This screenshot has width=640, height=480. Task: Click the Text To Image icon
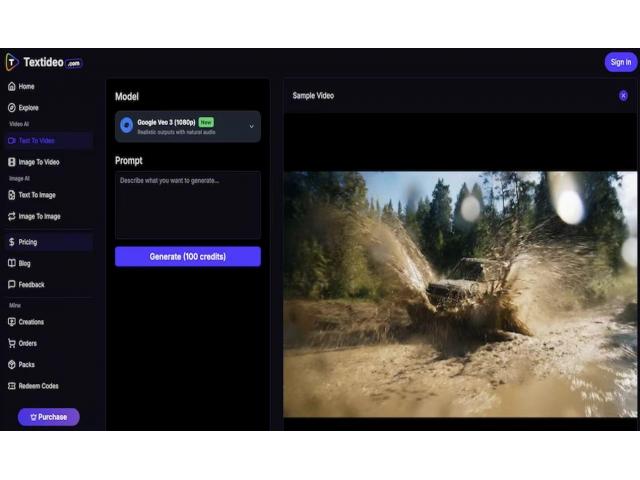12,195
